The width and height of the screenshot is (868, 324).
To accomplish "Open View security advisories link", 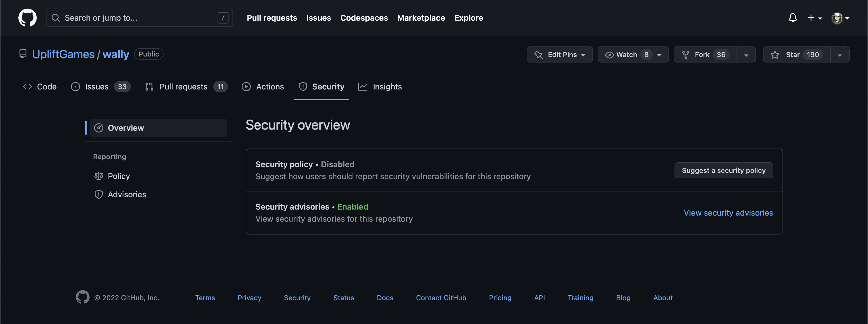I will [x=728, y=213].
